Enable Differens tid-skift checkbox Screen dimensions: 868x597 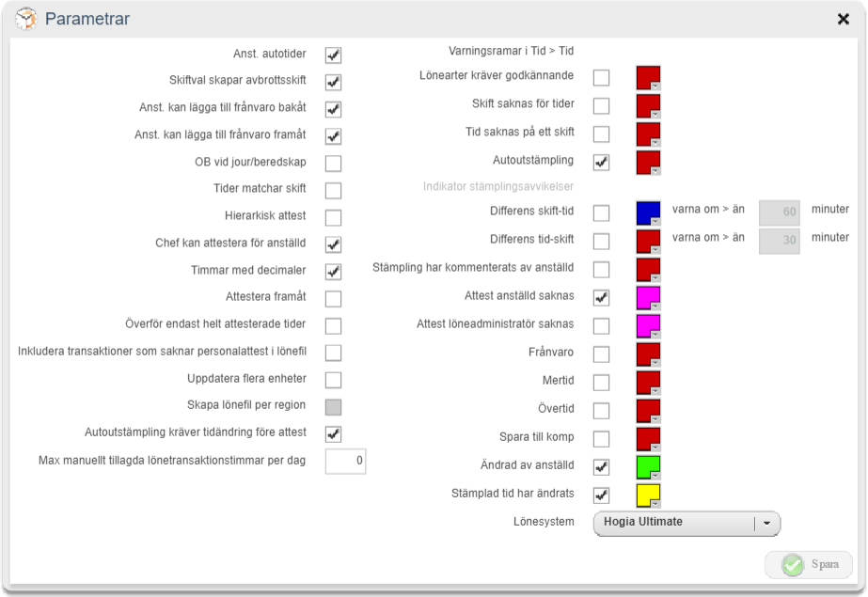coord(601,242)
